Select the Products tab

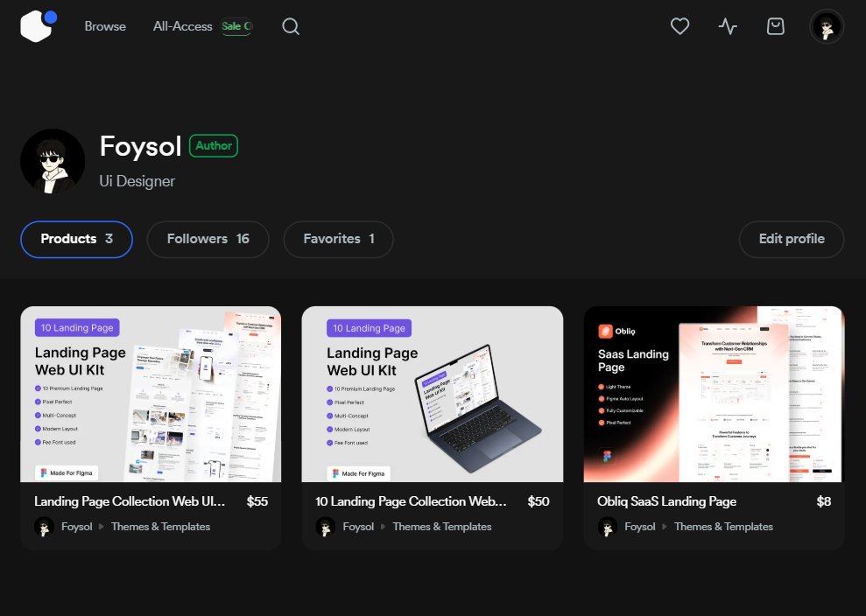[76, 239]
